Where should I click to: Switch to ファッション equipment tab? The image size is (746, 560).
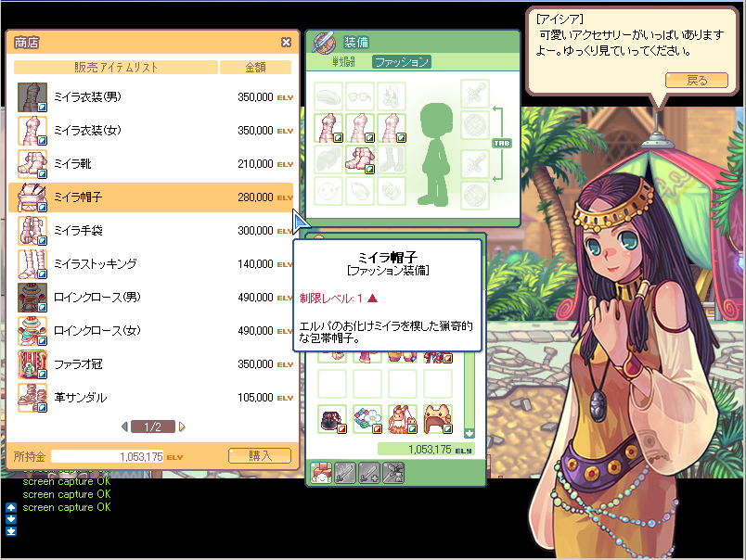(402, 62)
